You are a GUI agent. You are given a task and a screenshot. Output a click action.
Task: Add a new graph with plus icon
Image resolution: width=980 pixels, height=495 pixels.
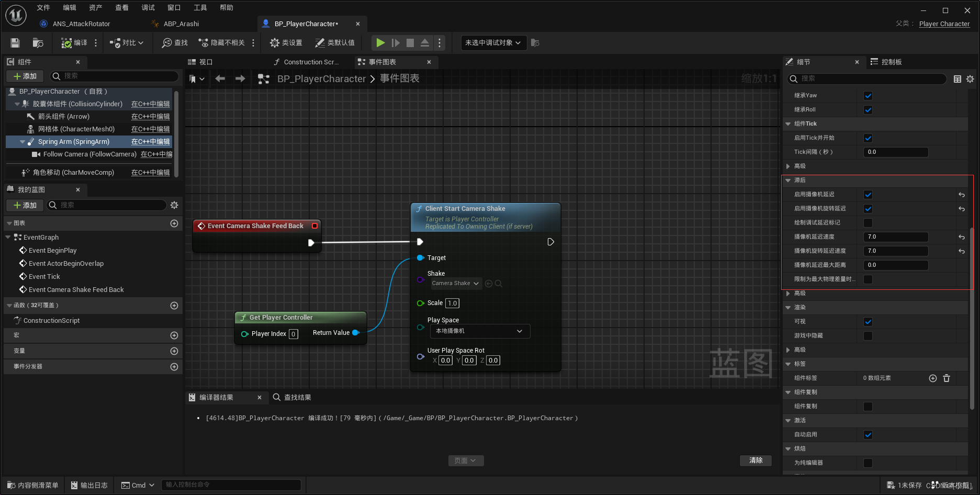pyautogui.click(x=174, y=223)
